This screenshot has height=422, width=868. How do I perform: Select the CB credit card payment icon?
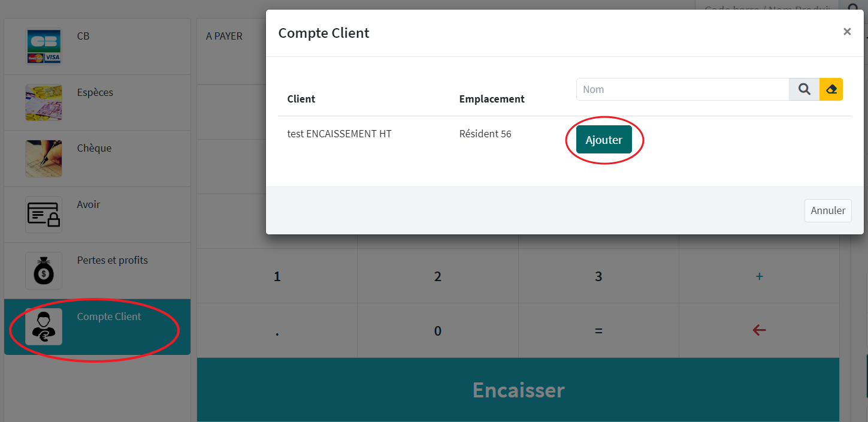click(44, 46)
